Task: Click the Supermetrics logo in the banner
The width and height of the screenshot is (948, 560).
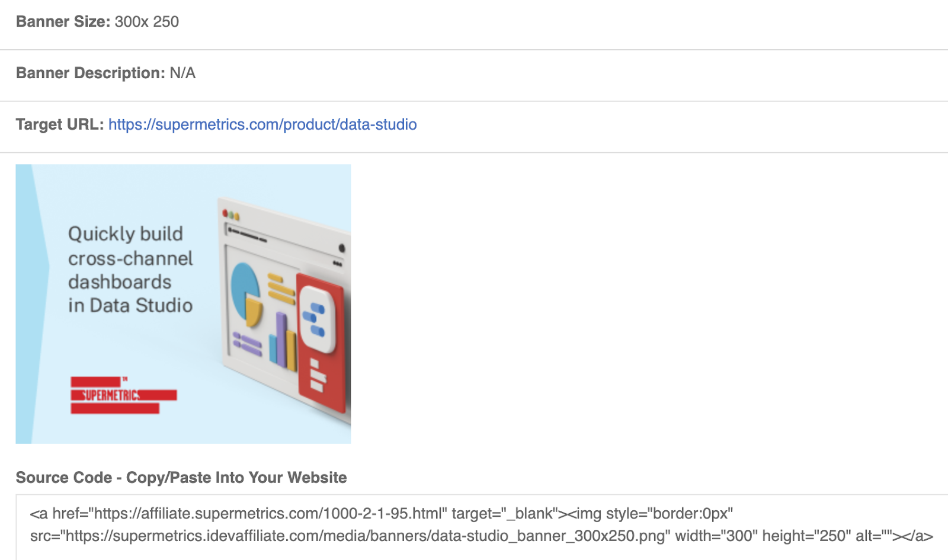Action: pyautogui.click(x=124, y=395)
